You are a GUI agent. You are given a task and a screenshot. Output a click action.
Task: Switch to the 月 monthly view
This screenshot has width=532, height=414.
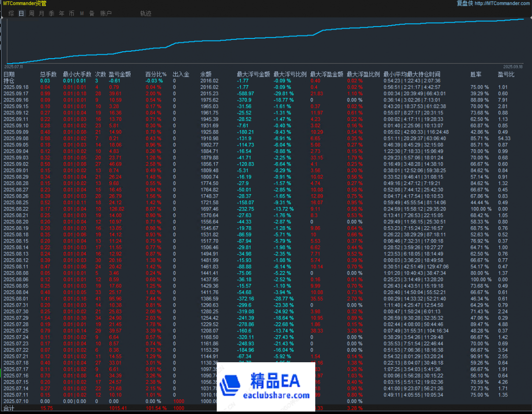(41, 13)
